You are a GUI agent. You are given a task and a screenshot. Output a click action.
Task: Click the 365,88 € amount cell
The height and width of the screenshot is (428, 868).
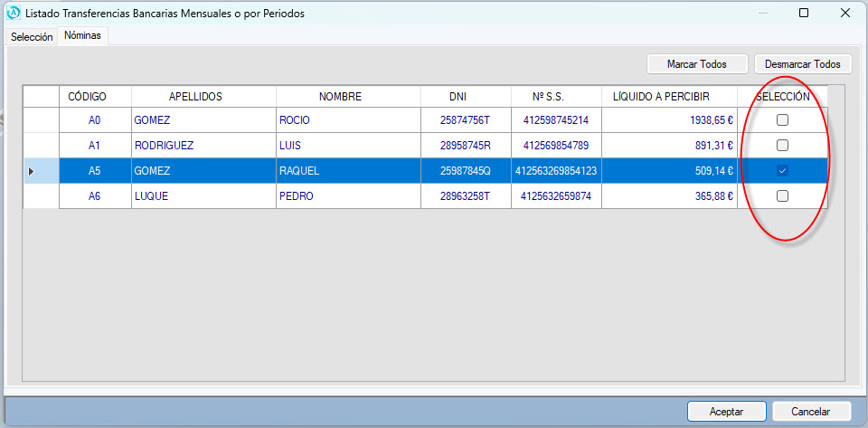(669, 196)
